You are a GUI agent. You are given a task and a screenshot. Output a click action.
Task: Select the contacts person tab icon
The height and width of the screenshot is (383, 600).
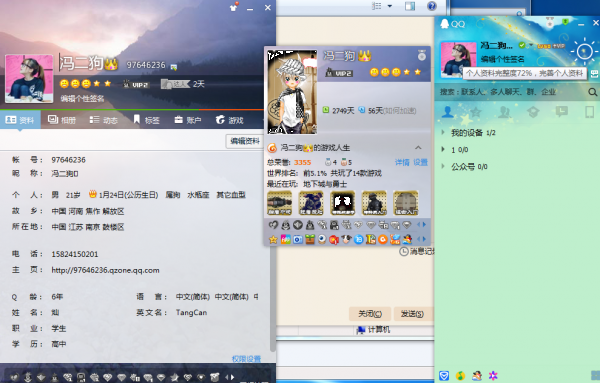(x=447, y=112)
